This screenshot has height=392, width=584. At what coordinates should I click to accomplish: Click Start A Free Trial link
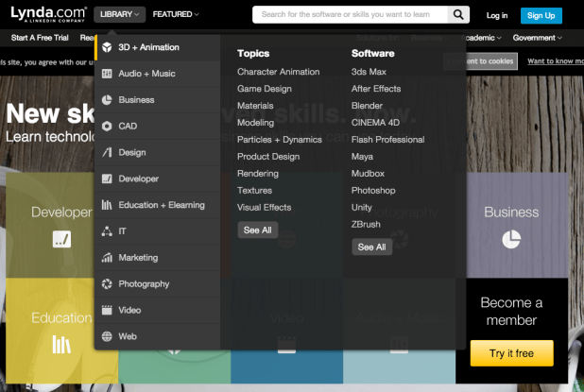click(x=40, y=38)
